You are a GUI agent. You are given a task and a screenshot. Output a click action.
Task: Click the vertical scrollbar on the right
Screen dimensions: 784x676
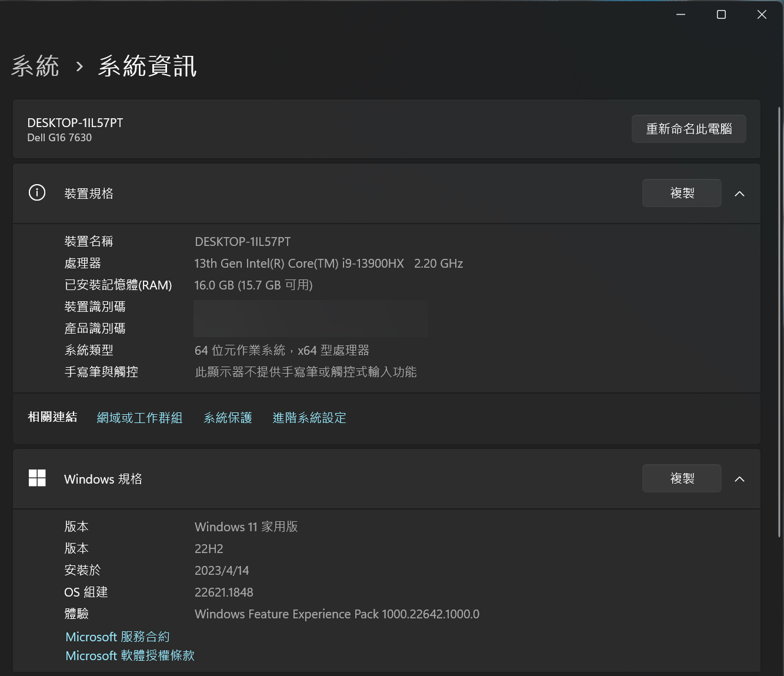click(780, 321)
